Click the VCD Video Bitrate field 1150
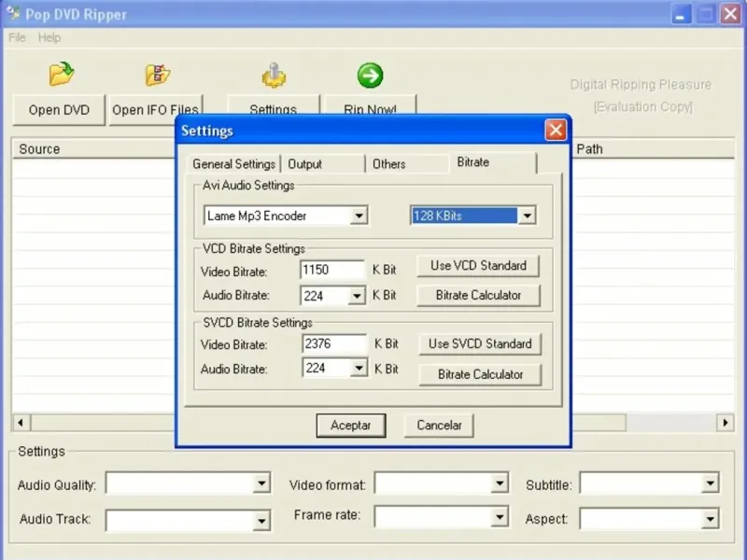The width and height of the screenshot is (747, 560). (x=332, y=270)
